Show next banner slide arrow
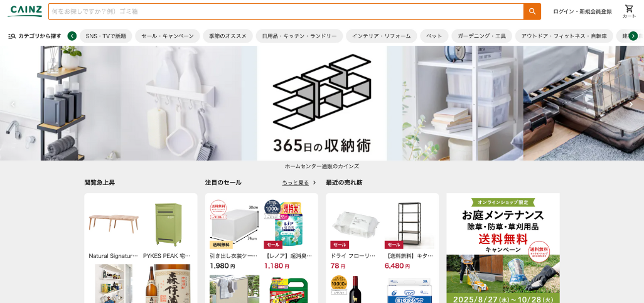Screen dimensions: 644x303 (631, 104)
